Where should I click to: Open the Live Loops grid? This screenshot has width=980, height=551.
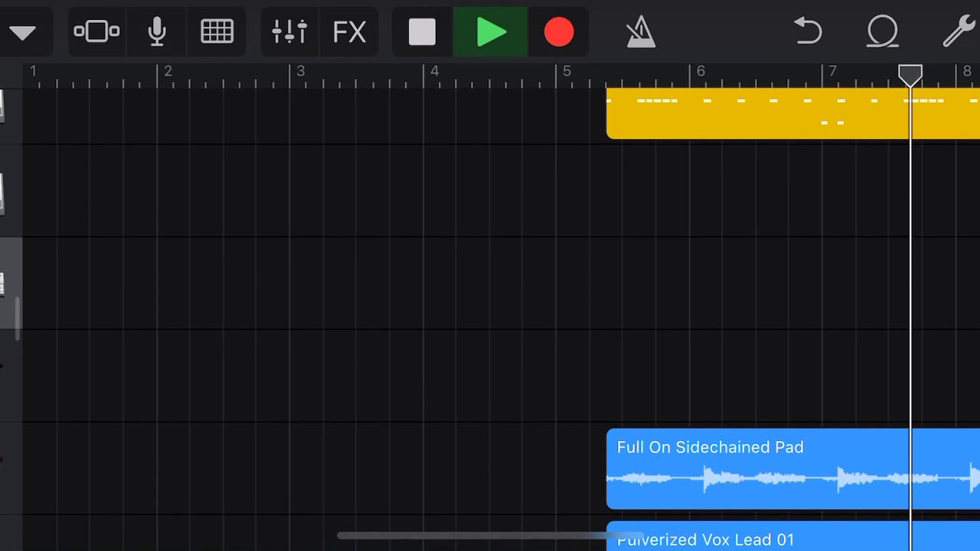[x=217, y=31]
